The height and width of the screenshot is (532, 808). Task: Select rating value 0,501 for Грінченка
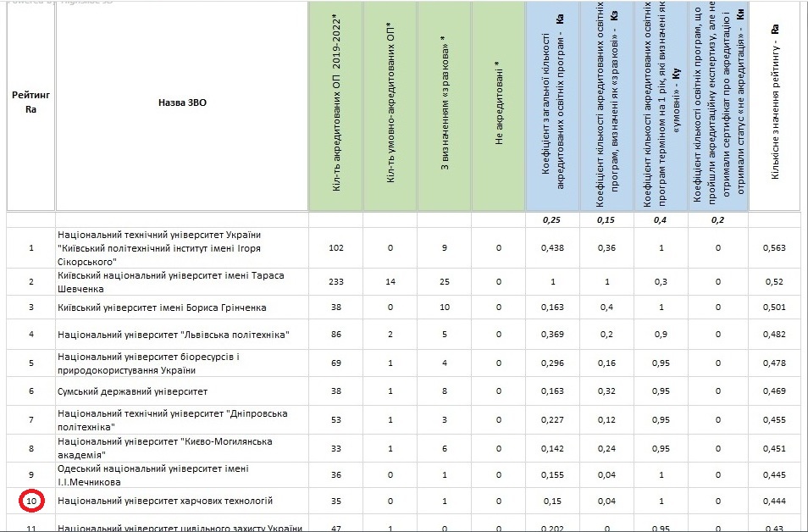774,308
